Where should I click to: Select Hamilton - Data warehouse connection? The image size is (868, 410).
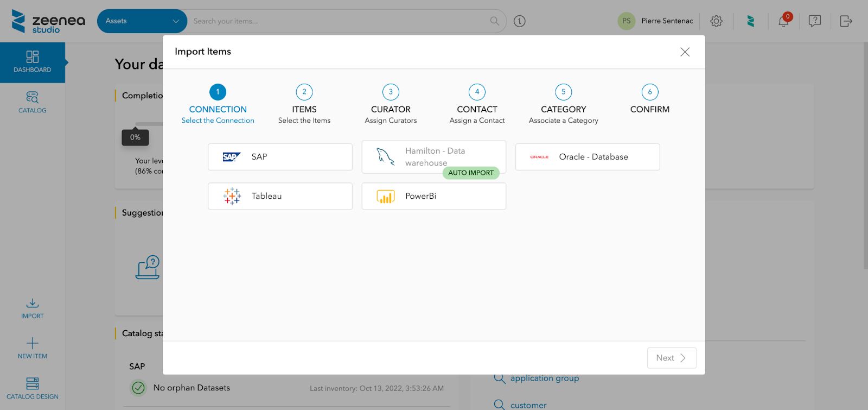coord(433,157)
